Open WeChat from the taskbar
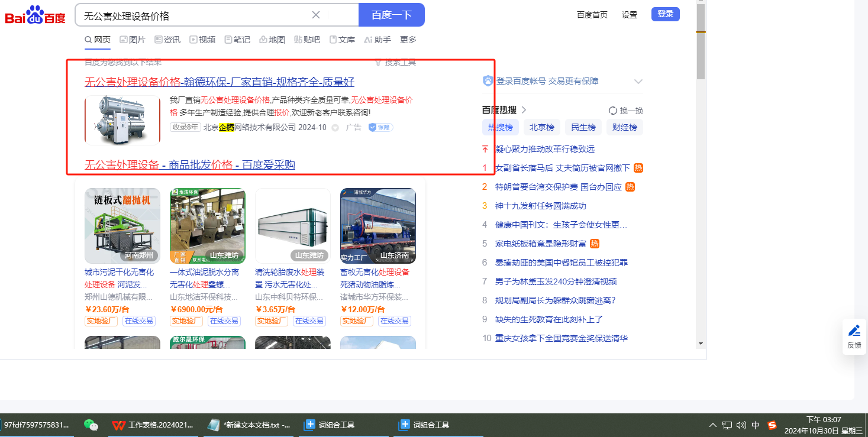 (x=91, y=425)
